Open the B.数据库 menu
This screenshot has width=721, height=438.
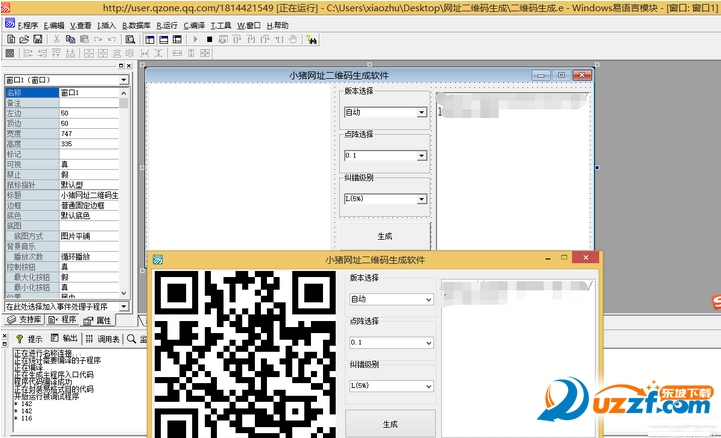coord(136,26)
